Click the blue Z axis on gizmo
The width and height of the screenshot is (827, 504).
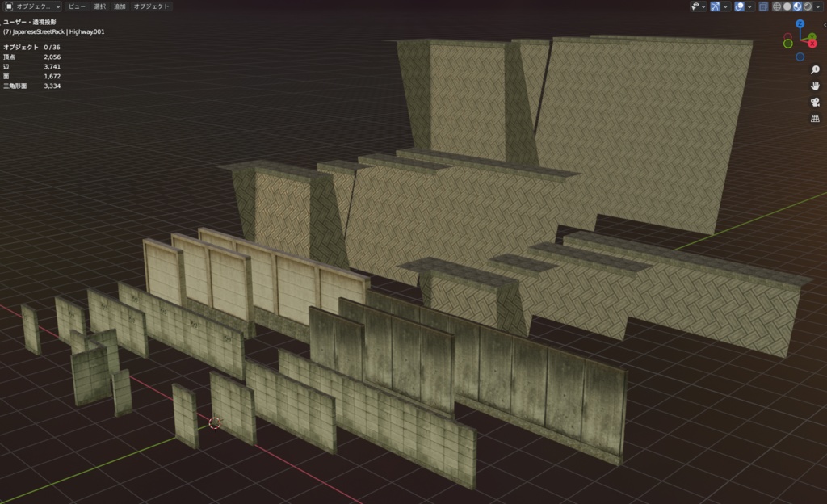pos(800,23)
